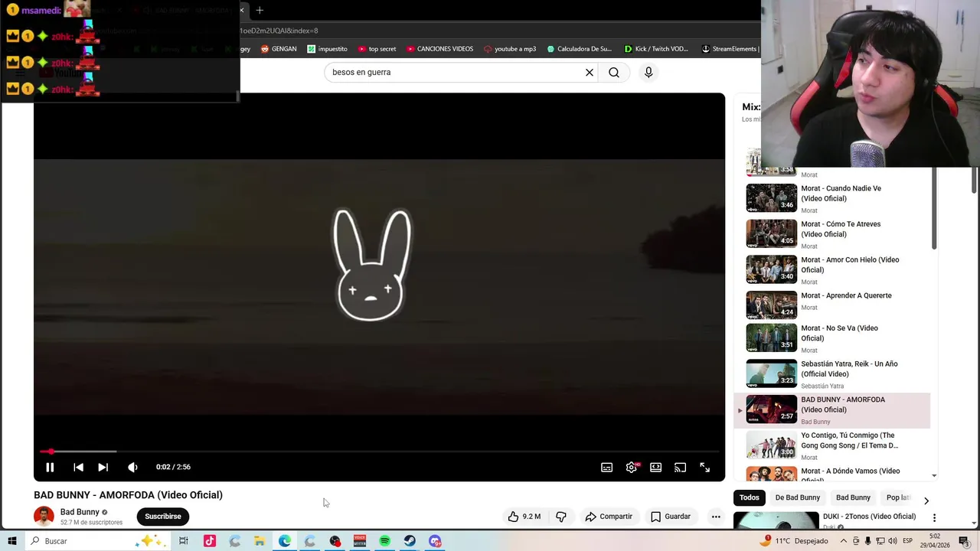Open Calculadora De Su... bookmark
980x551 pixels.
[x=580, y=49]
